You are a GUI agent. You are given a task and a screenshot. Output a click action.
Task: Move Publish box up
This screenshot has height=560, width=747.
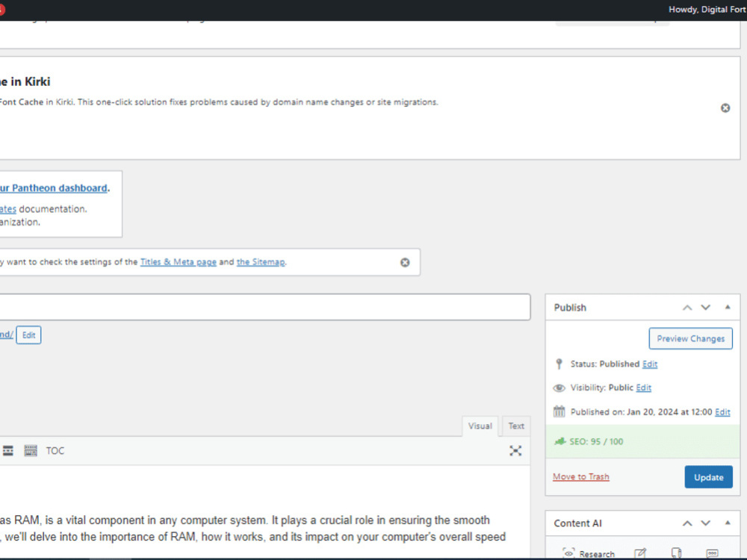point(687,308)
